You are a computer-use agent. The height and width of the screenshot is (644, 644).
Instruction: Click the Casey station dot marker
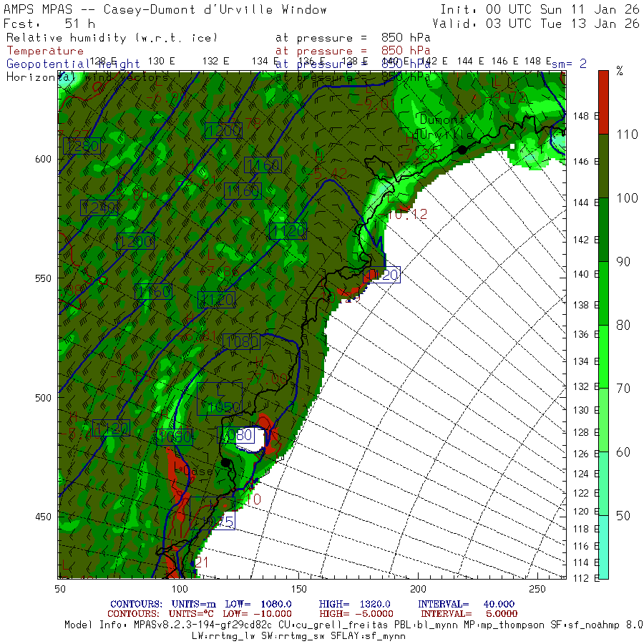[x=226, y=462]
